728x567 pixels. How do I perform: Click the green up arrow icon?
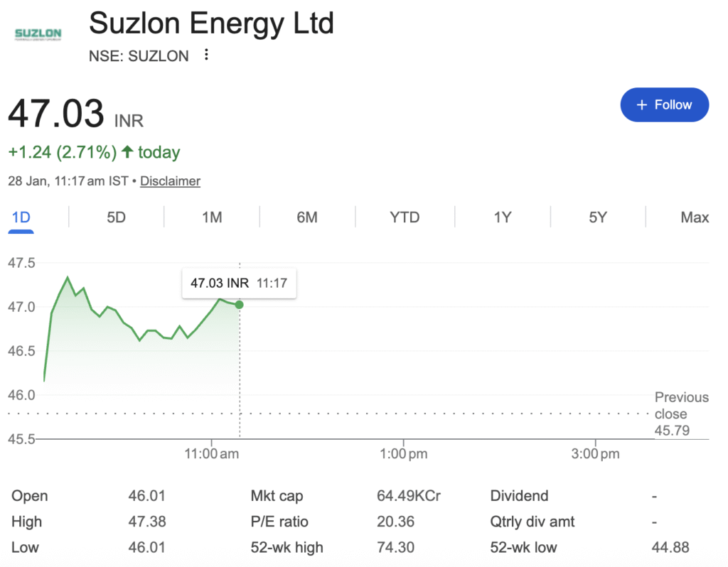pyautogui.click(x=127, y=151)
